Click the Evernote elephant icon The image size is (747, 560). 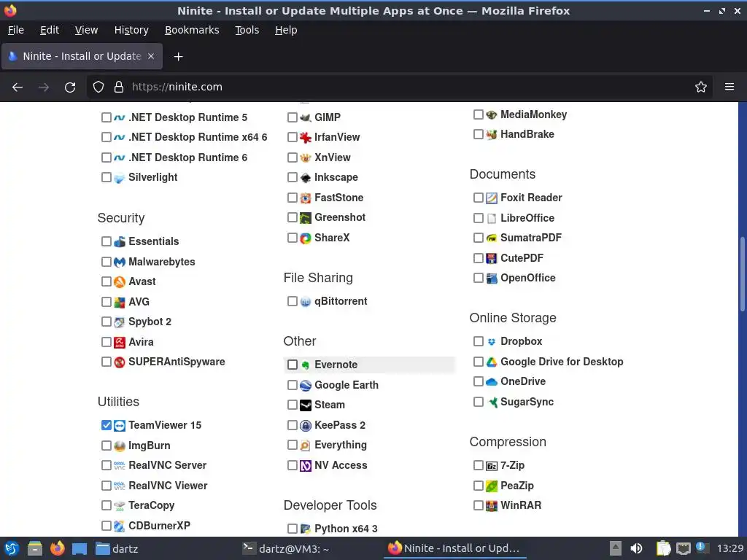coord(306,365)
